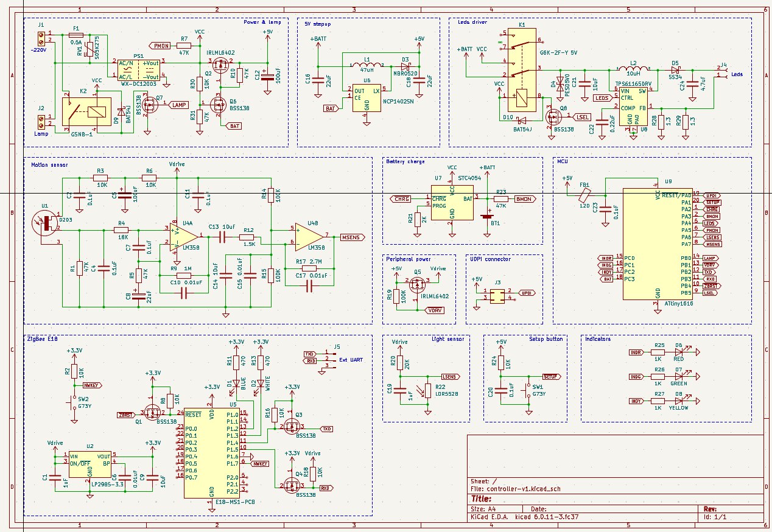Select the U4B LM358 op-amp symbol
This screenshot has height=532, width=772.
[309, 236]
